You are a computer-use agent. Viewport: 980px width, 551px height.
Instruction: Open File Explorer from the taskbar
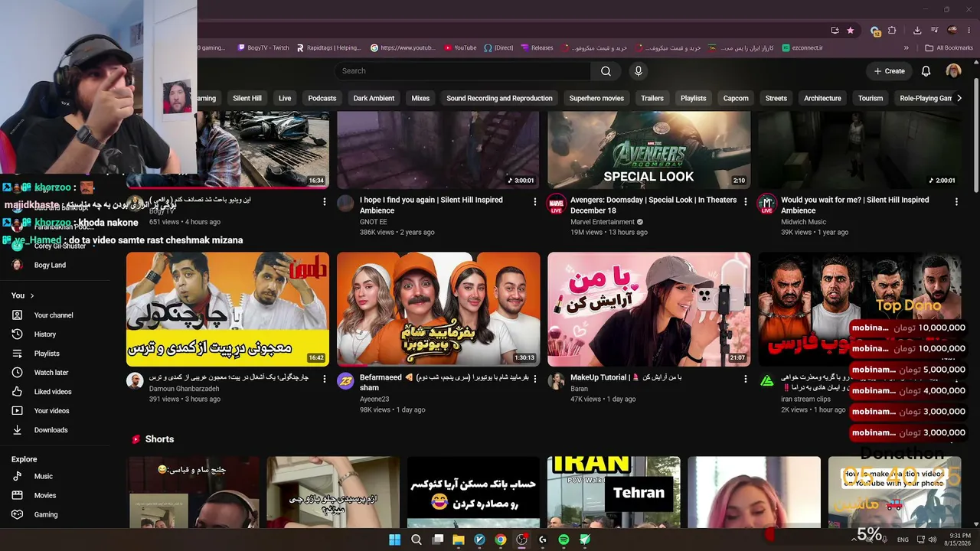click(459, 540)
